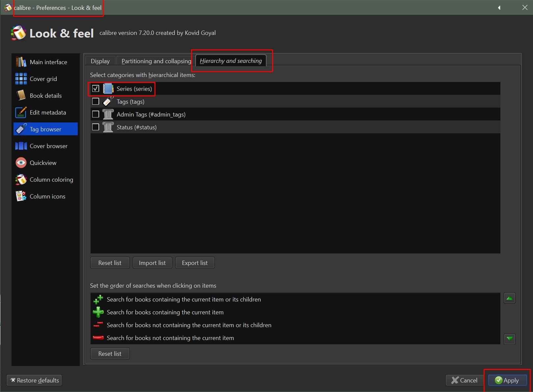Click the Export list button
Image resolution: width=533 pixels, height=392 pixels.
tap(195, 263)
